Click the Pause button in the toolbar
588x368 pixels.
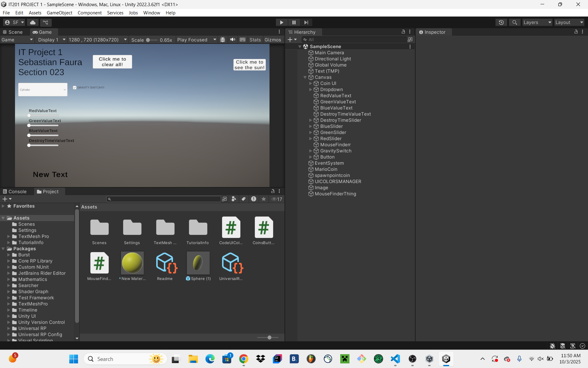pyautogui.click(x=294, y=22)
